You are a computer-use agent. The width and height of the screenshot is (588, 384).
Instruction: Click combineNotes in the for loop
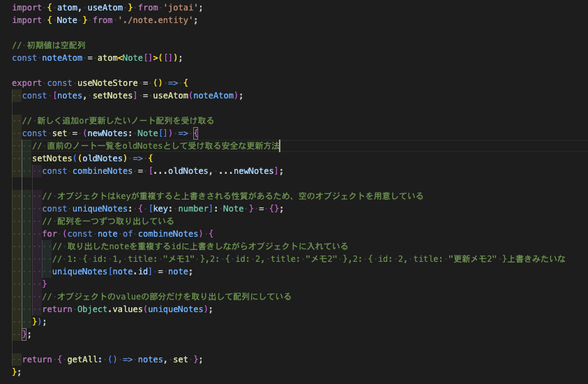pos(168,234)
